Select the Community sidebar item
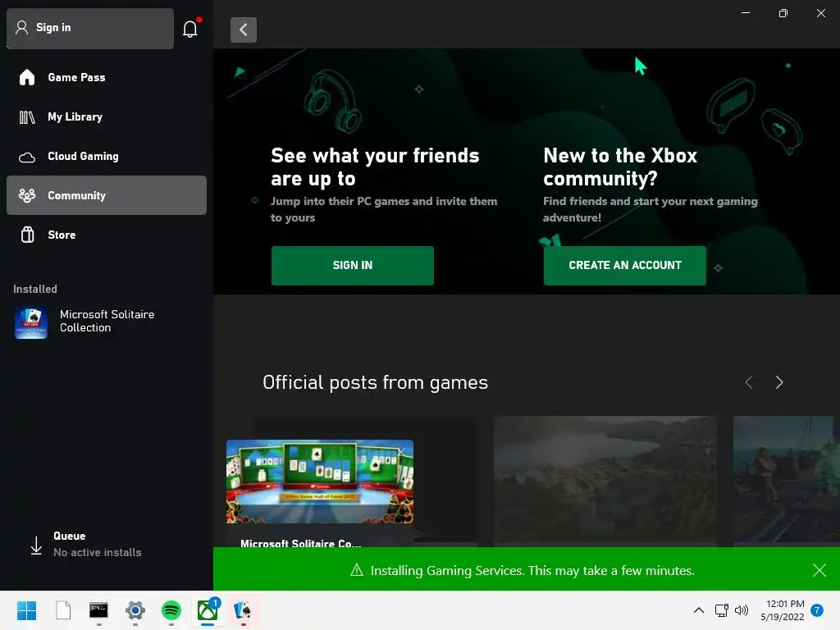 coord(106,195)
